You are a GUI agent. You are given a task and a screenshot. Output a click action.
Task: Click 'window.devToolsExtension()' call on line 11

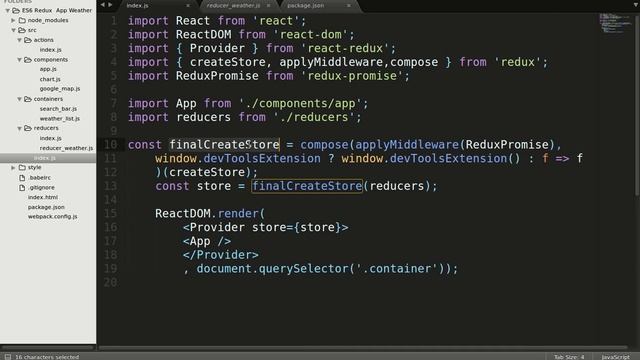(431, 158)
